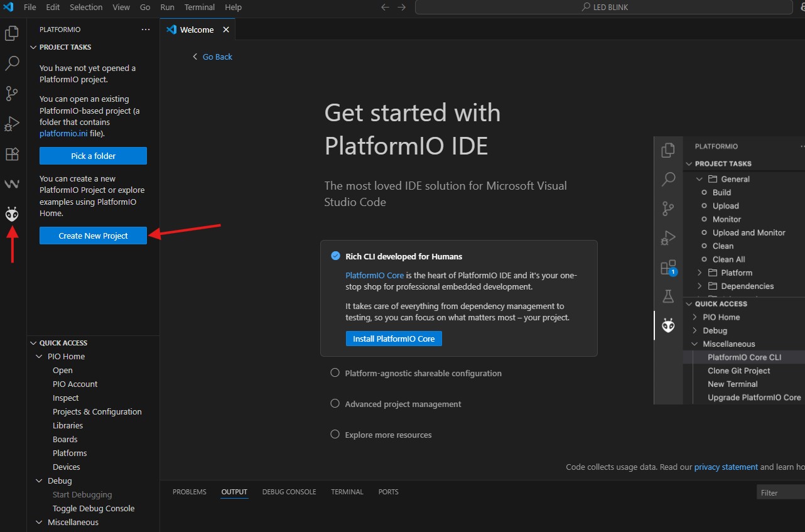Image resolution: width=805 pixels, height=532 pixels.
Task: Open Source Control view icon
Action: 12,94
